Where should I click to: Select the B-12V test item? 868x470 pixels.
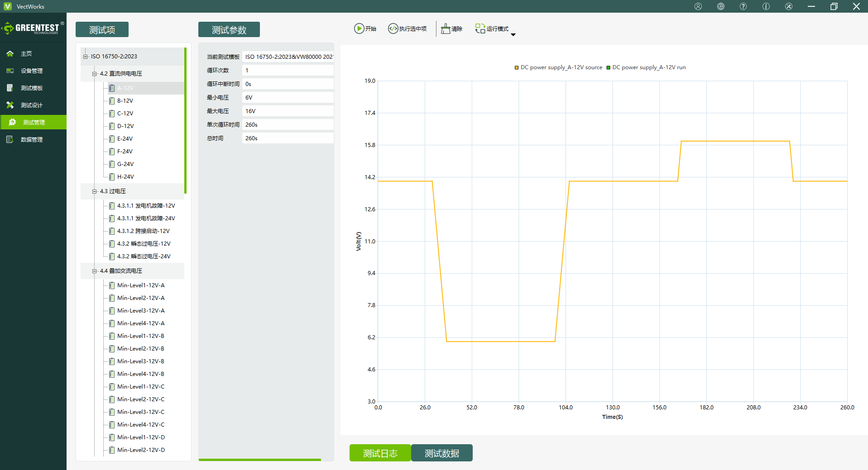tap(125, 101)
